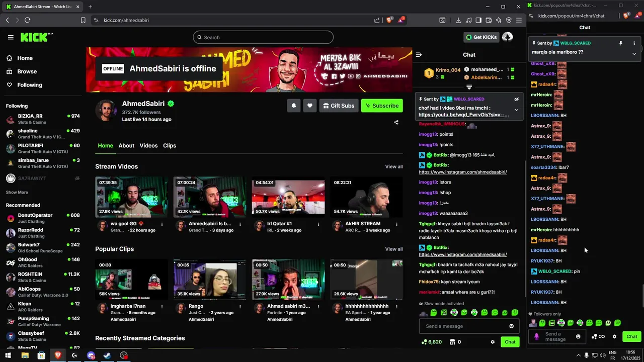Expand pinned message chevron in popout chat
This screenshot has width=644, height=362.
tap(634, 53)
